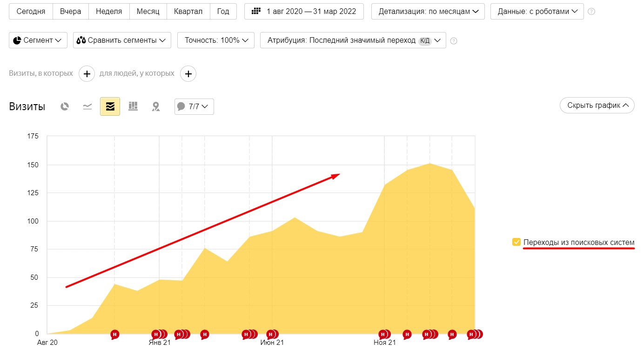Switch to column chart view
The image size is (644, 356).
[133, 106]
